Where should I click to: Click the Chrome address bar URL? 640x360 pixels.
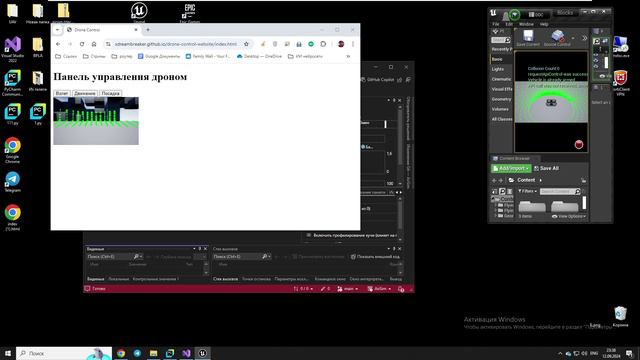[x=176, y=44]
